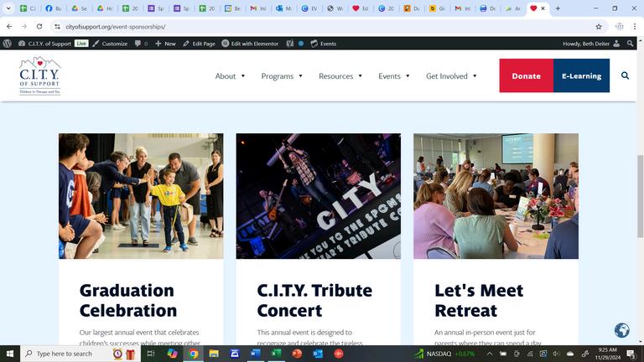This screenshot has width=644, height=362.
Task: Open Copilot from the taskbar
Action: [x=172, y=354]
